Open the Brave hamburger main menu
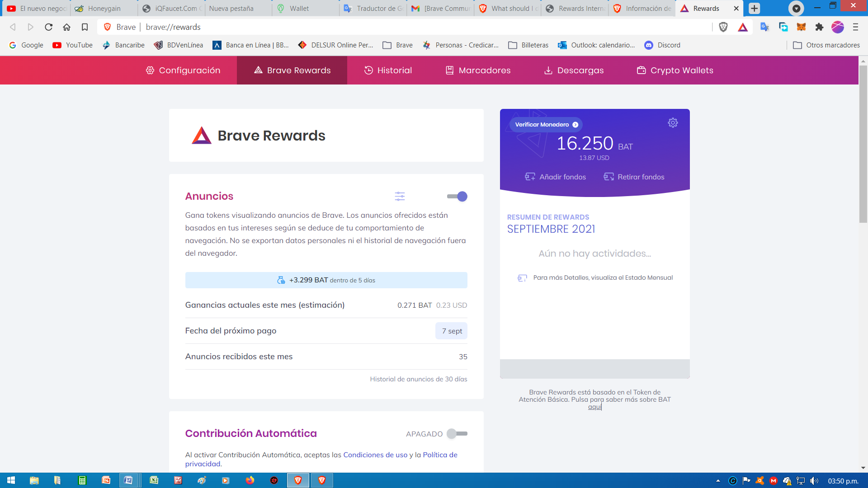The height and width of the screenshot is (488, 868). (855, 27)
